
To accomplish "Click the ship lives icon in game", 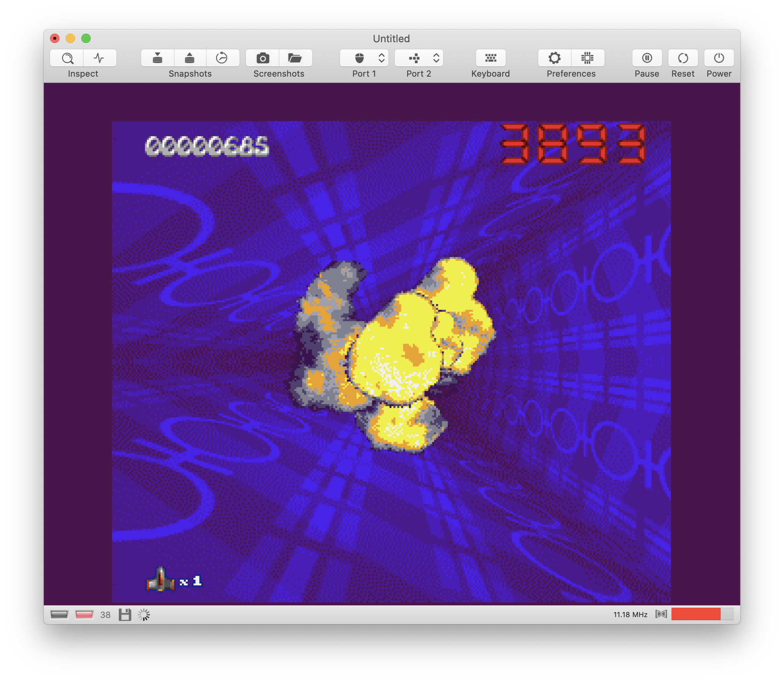I will point(160,580).
